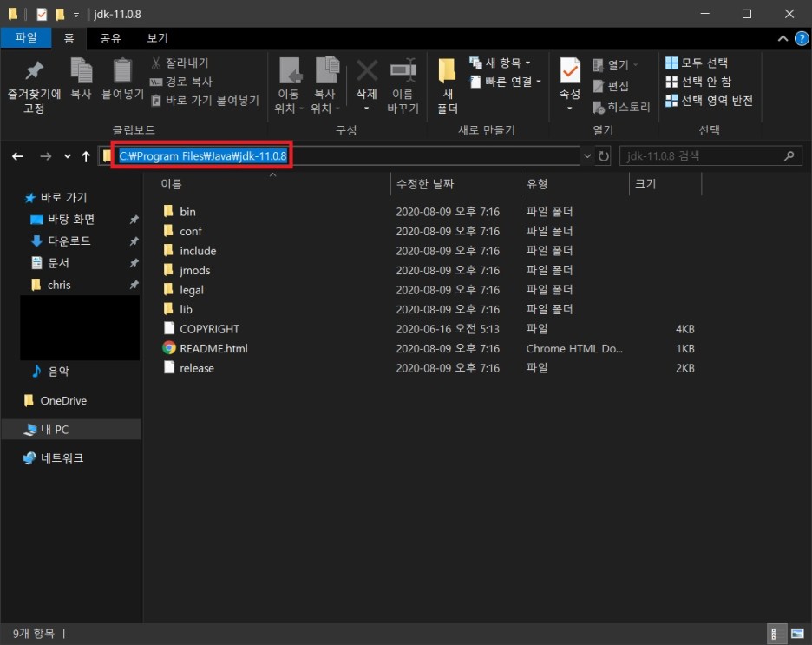Collapse the ribbon with the chevron
Screen dimensions: 812x645
[x=783, y=39]
